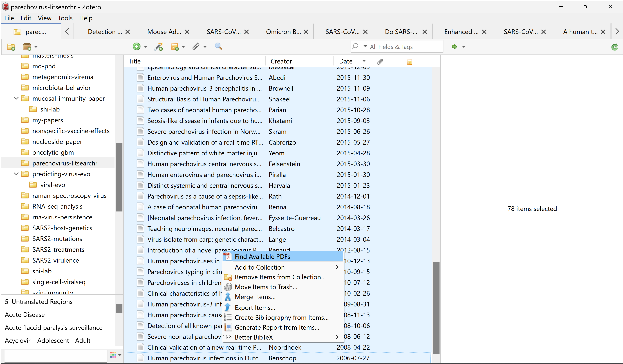Click the Locate green arrow icon

(454, 47)
